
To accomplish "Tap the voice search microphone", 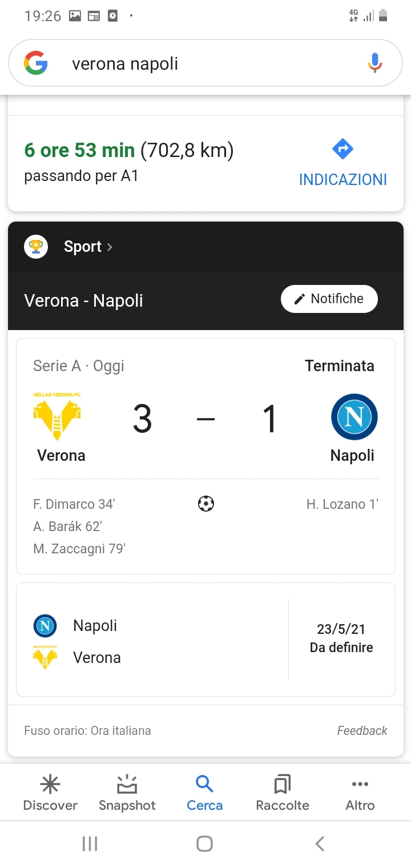I will (x=374, y=63).
